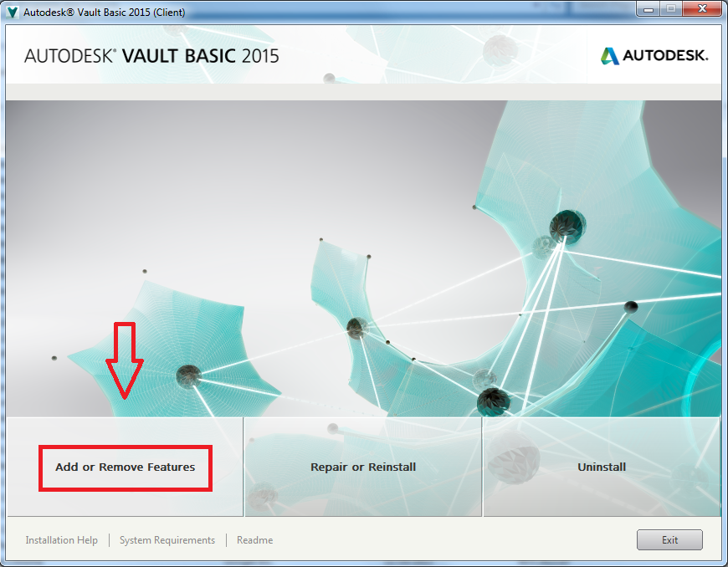Choose the Uninstall option
This screenshot has width=728, height=567.
click(602, 467)
